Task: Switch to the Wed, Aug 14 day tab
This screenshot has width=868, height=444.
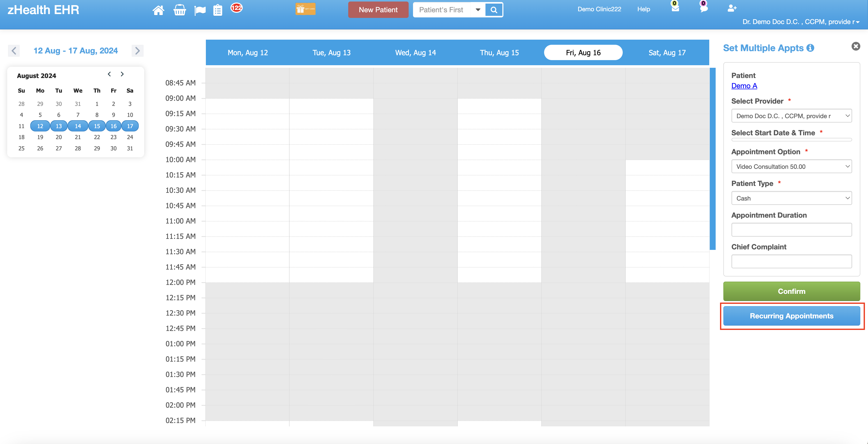Action: [415, 52]
